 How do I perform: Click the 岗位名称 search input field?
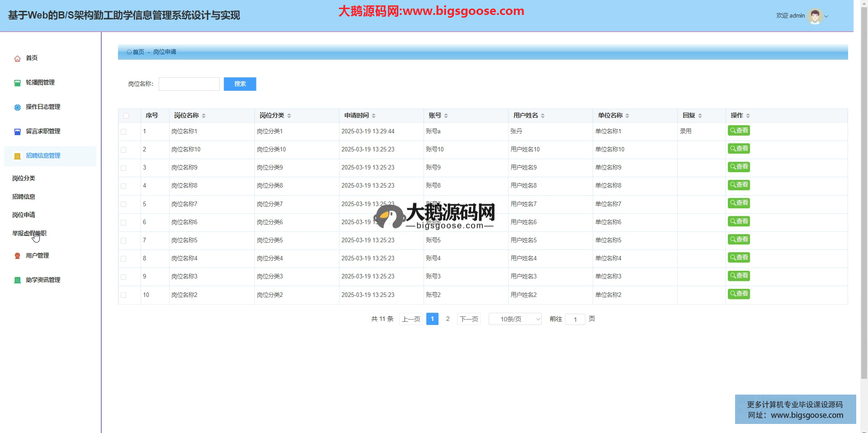coord(189,84)
